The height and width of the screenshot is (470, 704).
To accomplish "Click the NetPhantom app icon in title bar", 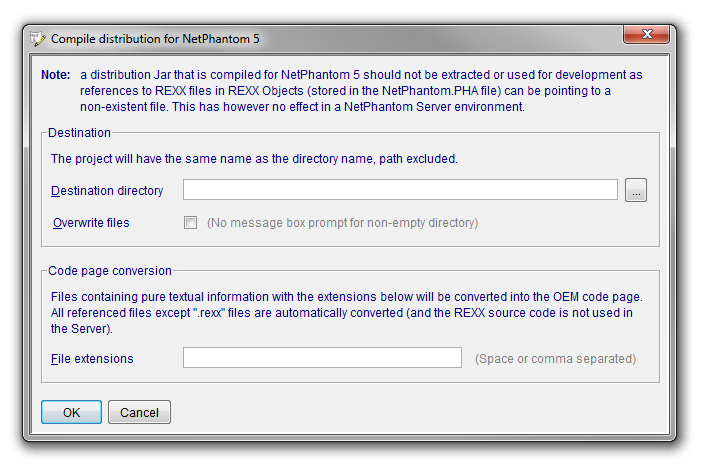I will [x=38, y=39].
